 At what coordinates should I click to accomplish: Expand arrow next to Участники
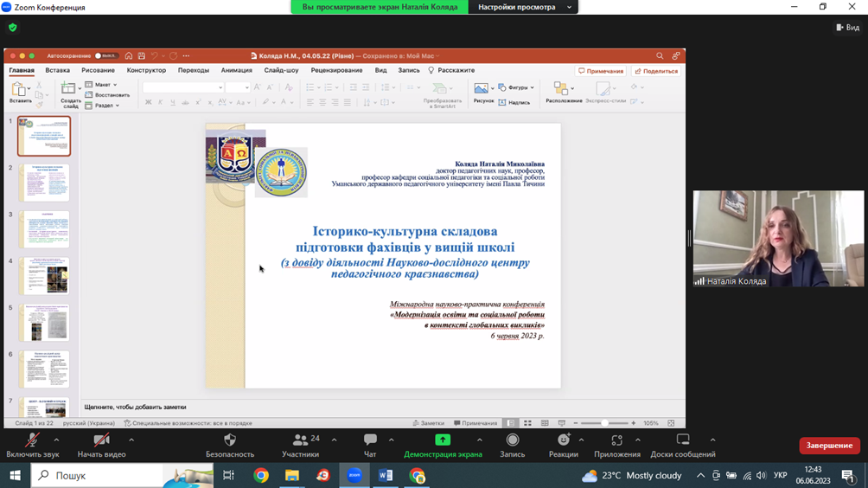[334, 440]
